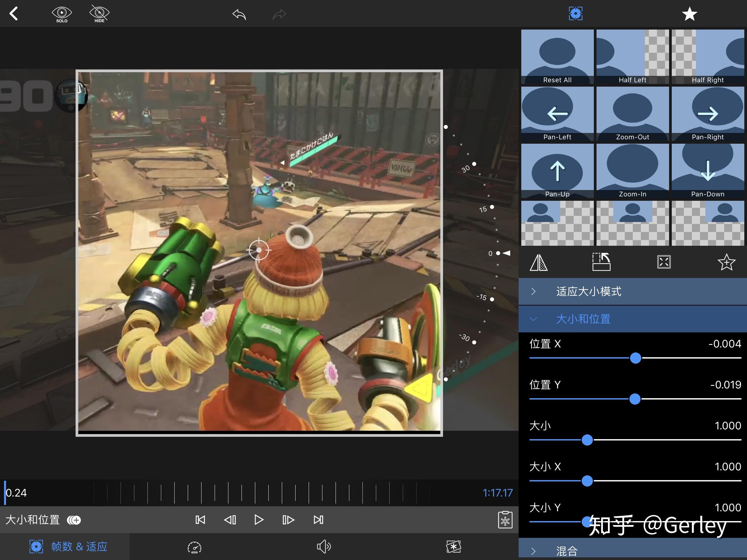Click the 位置 X slider handle
Viewport: 747px width, 560px height.
635,358
